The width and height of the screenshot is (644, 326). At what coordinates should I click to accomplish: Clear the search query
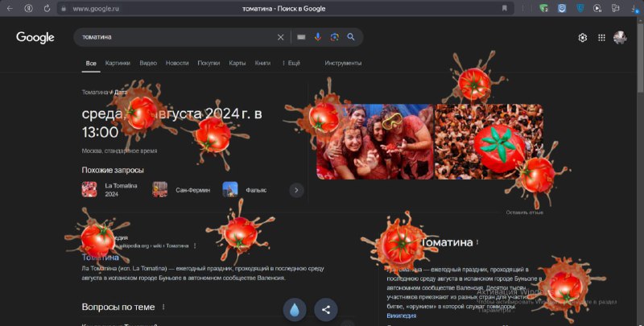pyautogui.click(x=280, y=37)
